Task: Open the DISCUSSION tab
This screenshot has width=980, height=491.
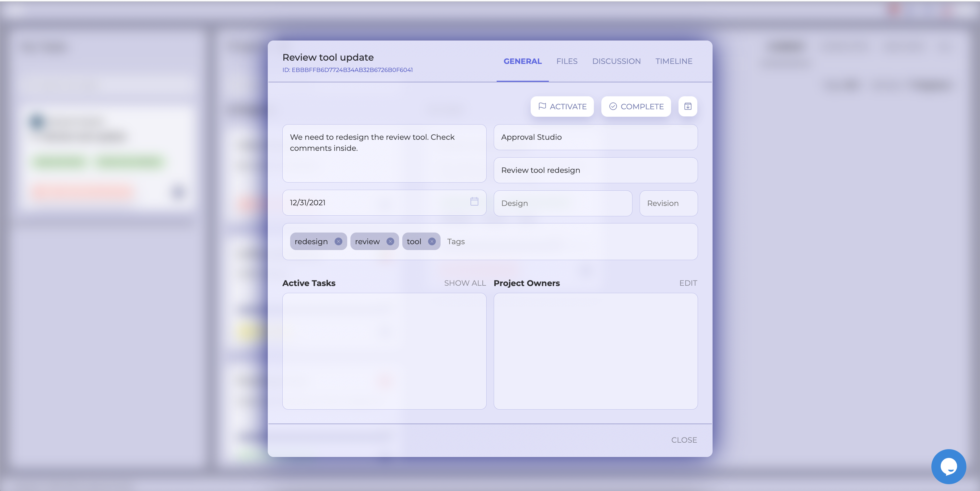Action: 616,61
